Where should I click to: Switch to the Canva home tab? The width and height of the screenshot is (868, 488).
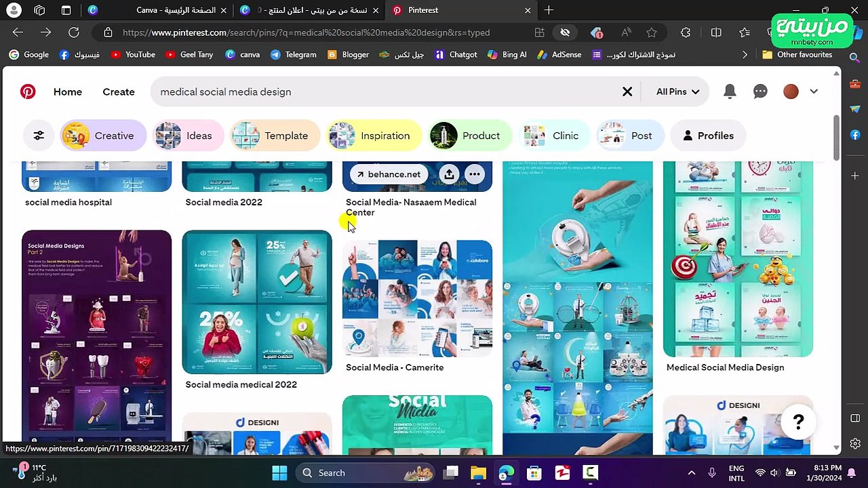tap(157, 10)
